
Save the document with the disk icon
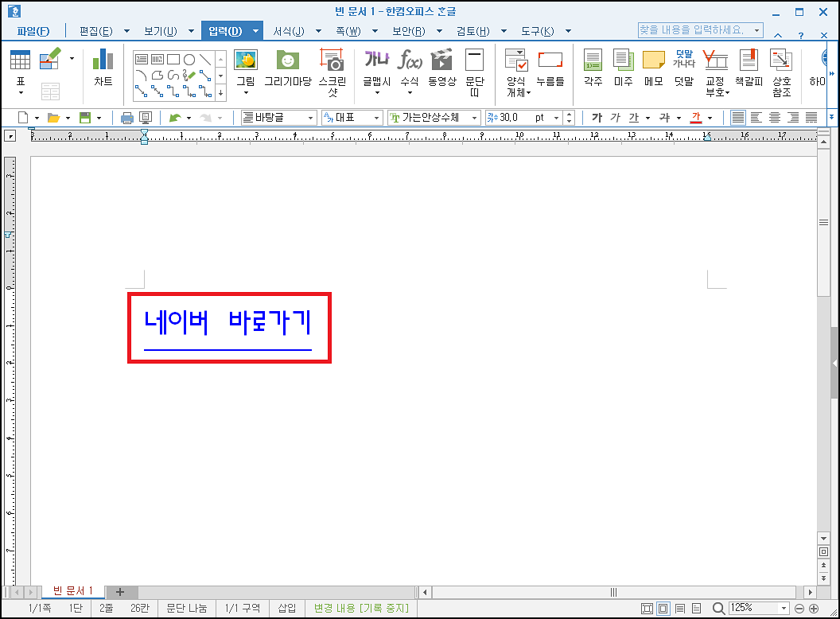[x=84, y=118]
